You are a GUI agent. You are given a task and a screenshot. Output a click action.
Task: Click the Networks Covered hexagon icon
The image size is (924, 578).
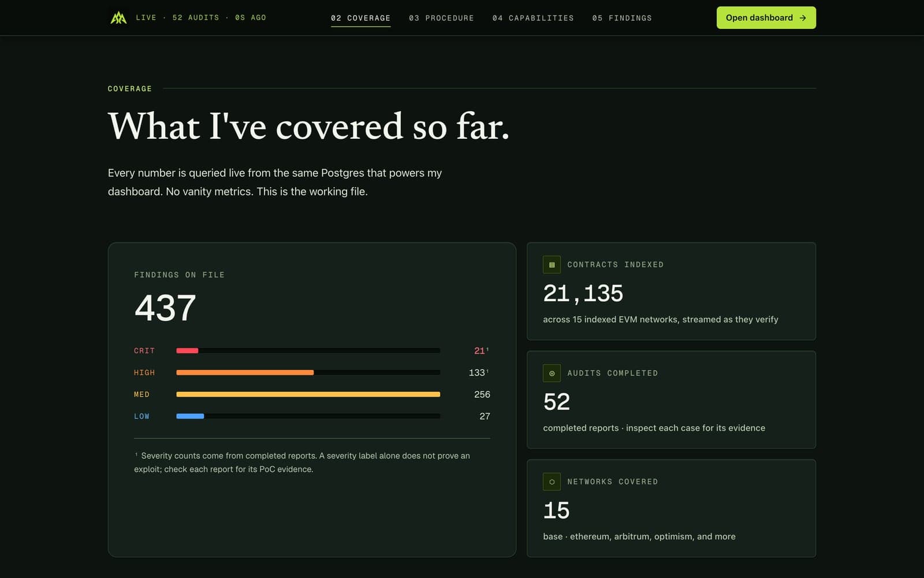click(x=552, y=482)
